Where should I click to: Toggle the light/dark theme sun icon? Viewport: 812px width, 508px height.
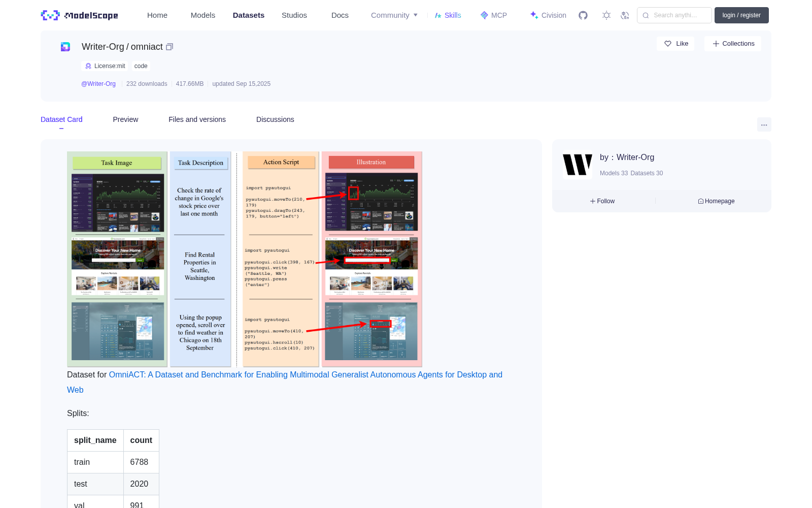(606, 15)
